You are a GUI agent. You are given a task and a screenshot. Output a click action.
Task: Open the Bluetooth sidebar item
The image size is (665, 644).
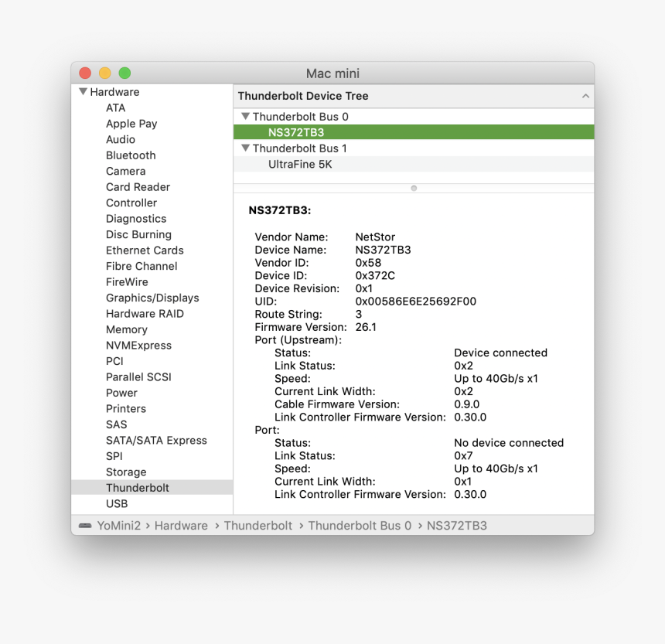click(131, 155)
